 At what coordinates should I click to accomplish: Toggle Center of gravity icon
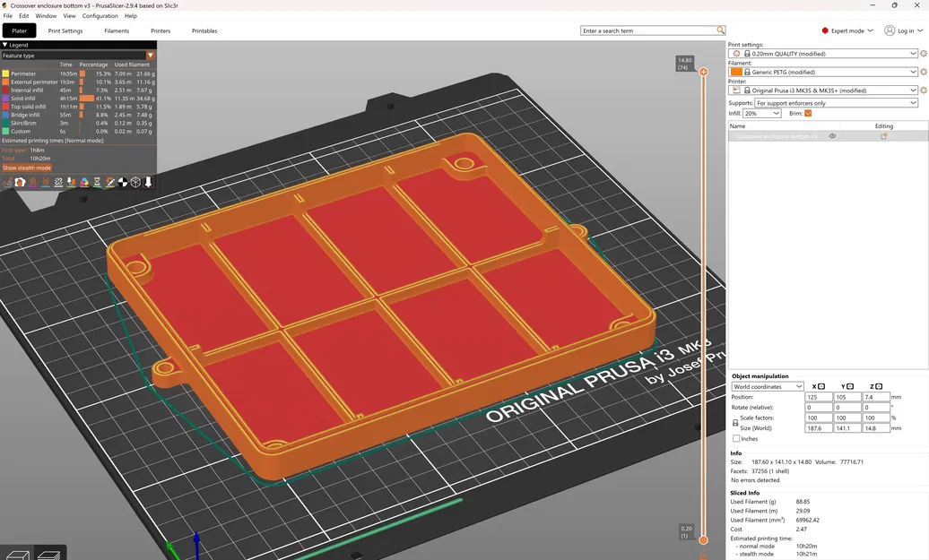(123, 182)
